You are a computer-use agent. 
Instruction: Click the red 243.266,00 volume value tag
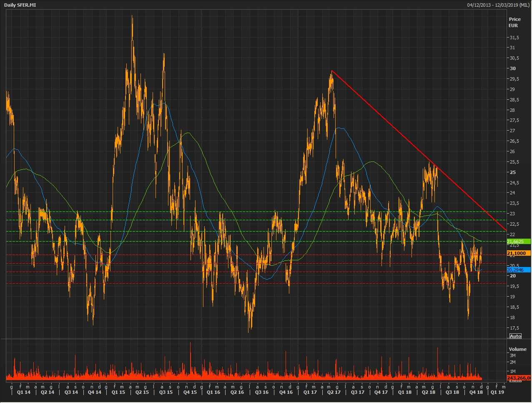click(519, 378)
